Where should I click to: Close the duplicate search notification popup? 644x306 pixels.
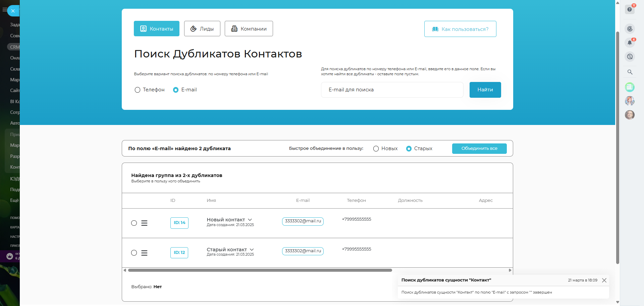click(x=604, y=280)
